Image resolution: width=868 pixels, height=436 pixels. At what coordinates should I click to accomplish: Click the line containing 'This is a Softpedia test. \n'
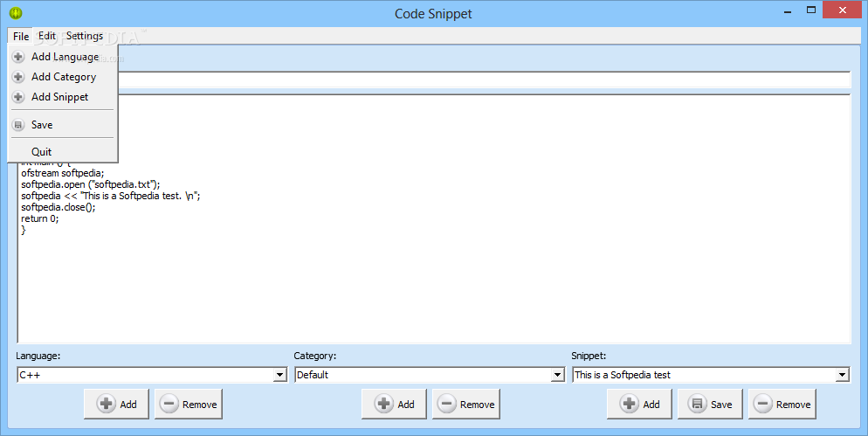click(x=111, y=196)
